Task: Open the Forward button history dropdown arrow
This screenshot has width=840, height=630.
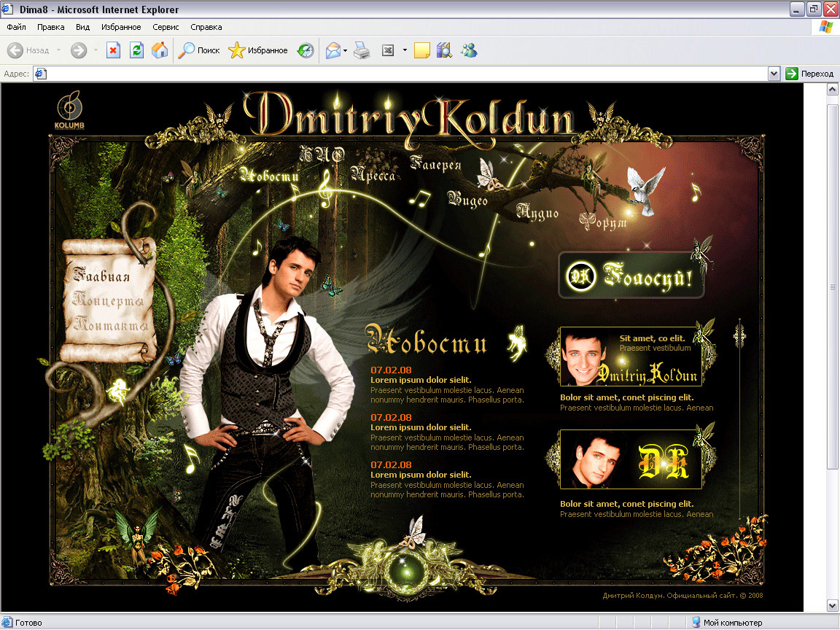Action: coord(96,50)
